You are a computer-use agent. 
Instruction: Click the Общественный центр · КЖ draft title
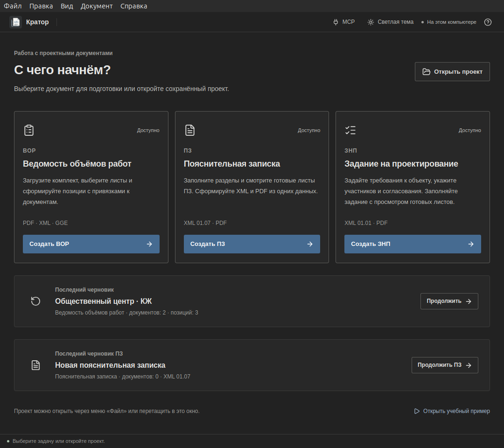[103, 301]
